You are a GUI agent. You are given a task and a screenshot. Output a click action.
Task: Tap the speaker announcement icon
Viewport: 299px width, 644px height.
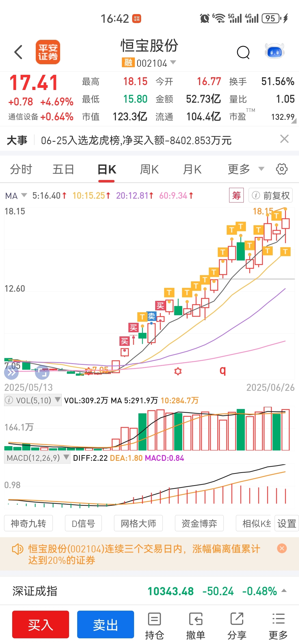pyautogui.click(x=18, y=550)
